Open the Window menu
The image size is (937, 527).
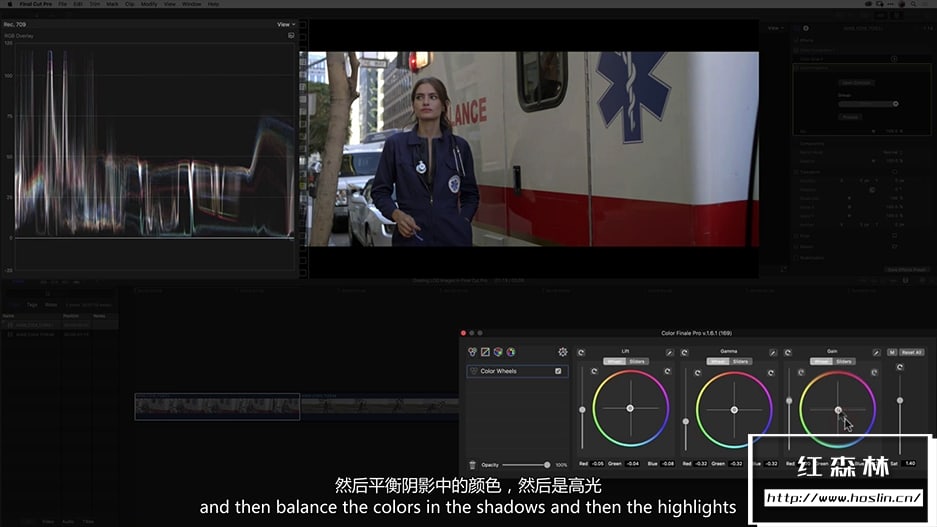191,4
